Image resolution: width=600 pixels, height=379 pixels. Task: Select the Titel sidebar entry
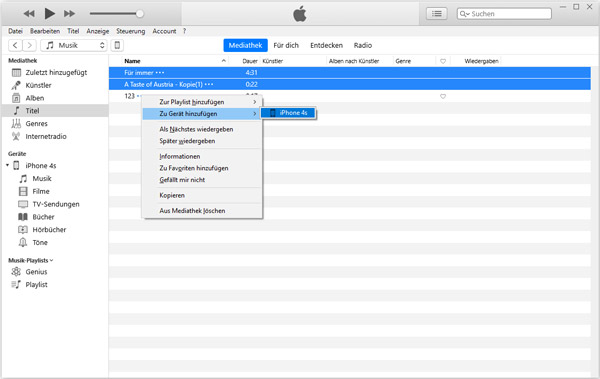[55, 111]
